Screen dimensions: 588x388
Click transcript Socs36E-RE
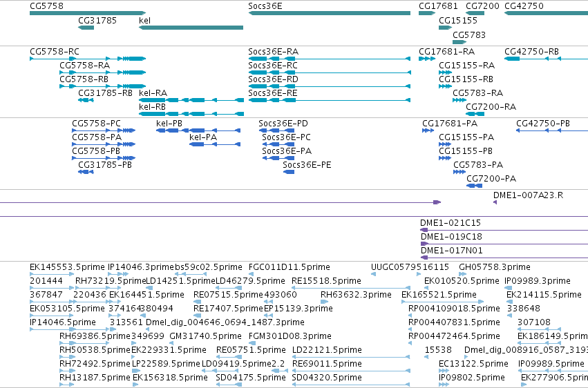pyautogui.click(x=330, y=100)
